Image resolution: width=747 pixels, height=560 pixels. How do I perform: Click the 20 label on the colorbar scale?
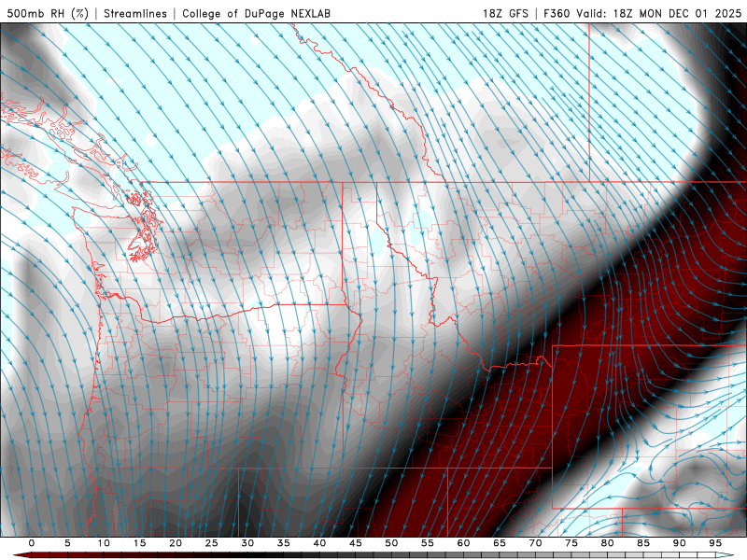pos(176,543)
